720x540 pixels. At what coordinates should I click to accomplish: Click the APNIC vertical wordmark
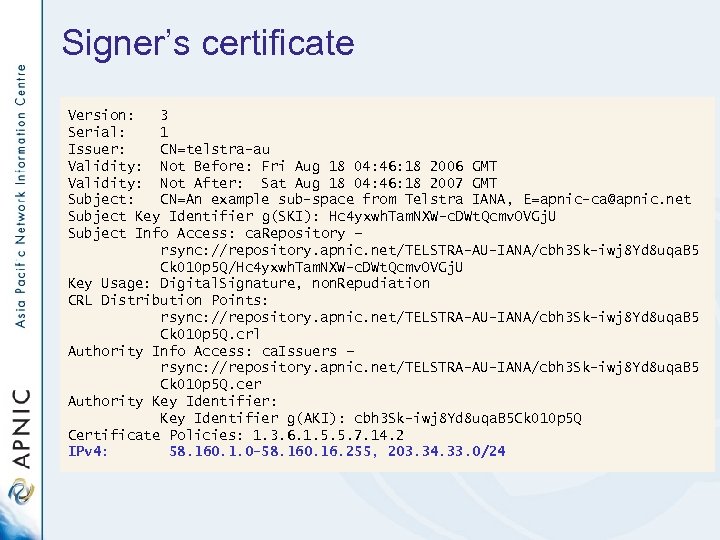pyautogui.click(x=21, y=429)
